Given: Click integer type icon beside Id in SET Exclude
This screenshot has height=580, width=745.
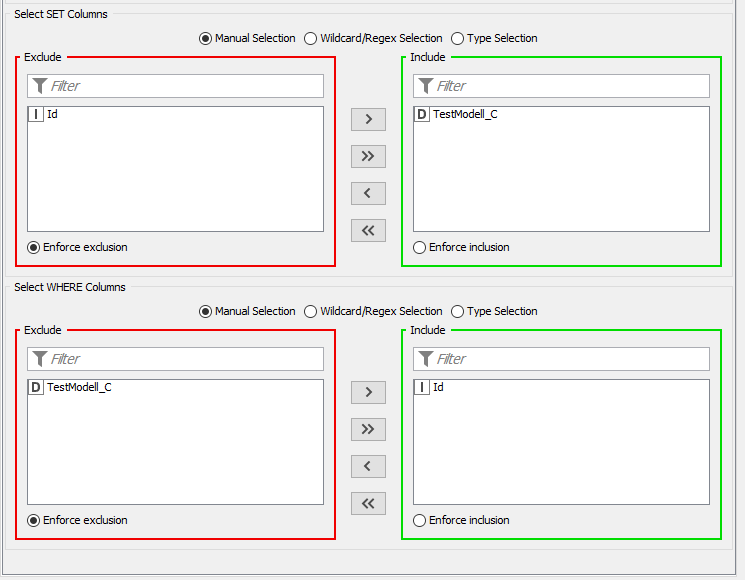Looking at the screenshot, I should point(36,114).
